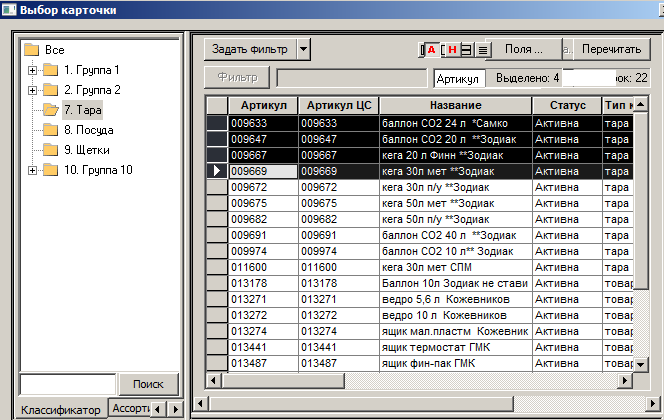Click the Поиск button

pos(148,384)
